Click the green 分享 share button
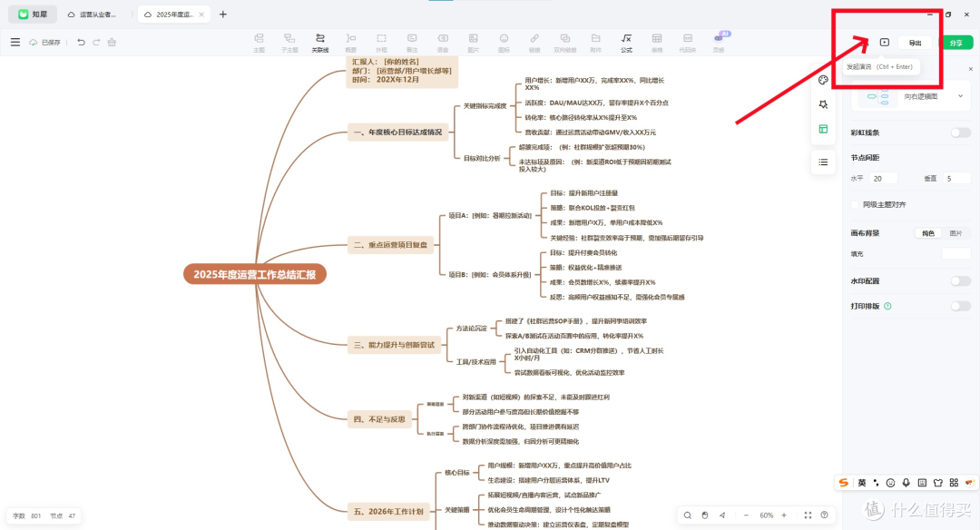The width and height of the screenshot is (980, 530). [955, 43]
